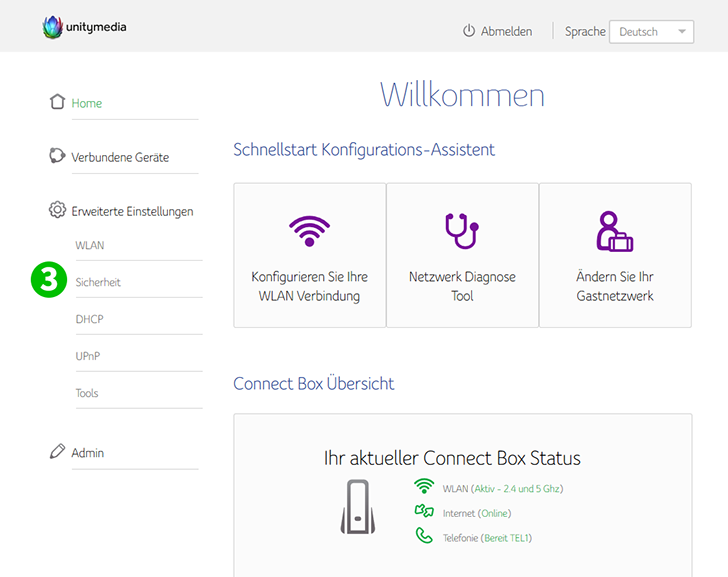
Task: Click the green Telefonie phone icon
Action: coord(424,535)
